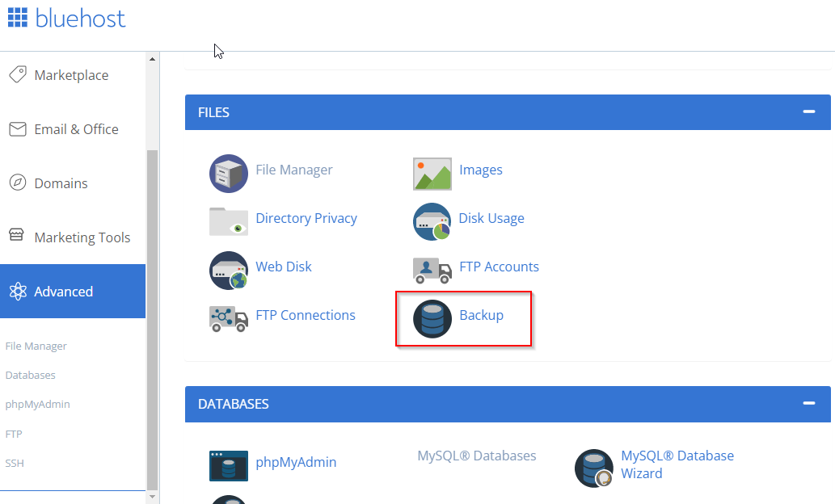Click the Backup database icon
Image resolution: width=835 pixels, height=504 pixels.
point(432,319)
